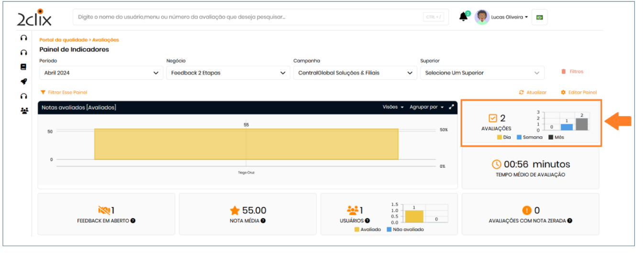Open the Selecione Um Superior dropdown
This screenshot has width=644, height=253.
(482, 73)
